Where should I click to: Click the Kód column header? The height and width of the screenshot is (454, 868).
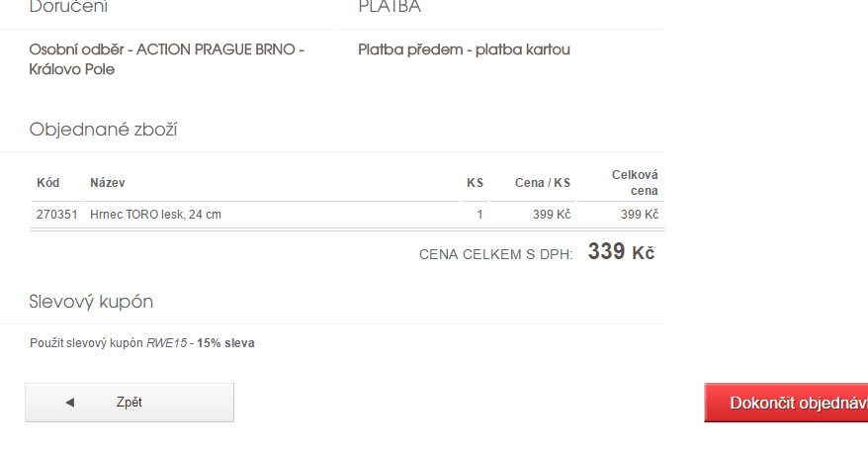click(48, 183)
